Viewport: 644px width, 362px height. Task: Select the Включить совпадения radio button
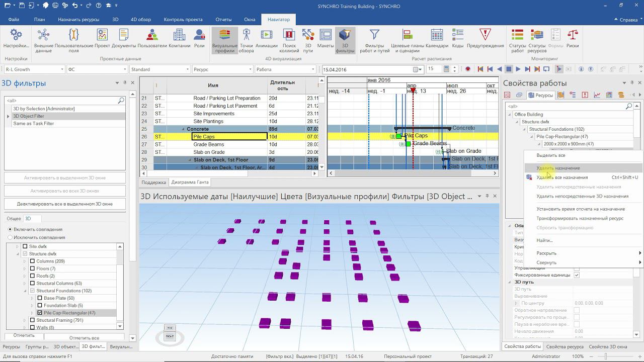(10, 230)
